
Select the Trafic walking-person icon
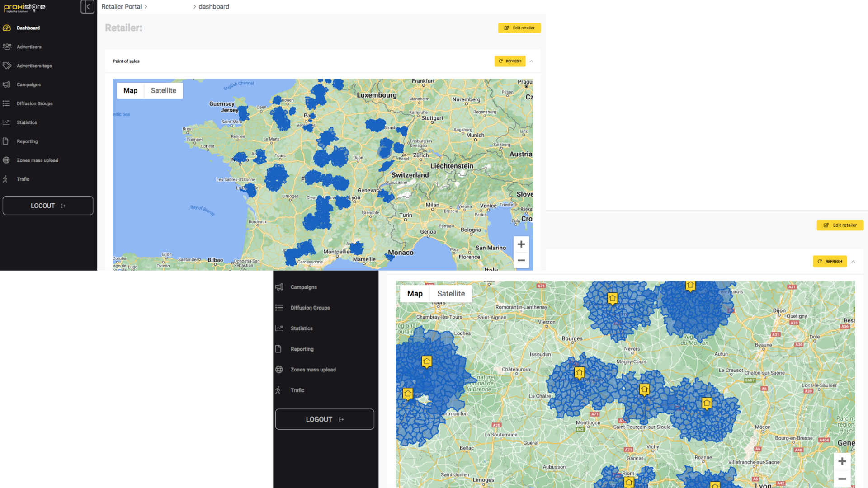pos(7,179)
